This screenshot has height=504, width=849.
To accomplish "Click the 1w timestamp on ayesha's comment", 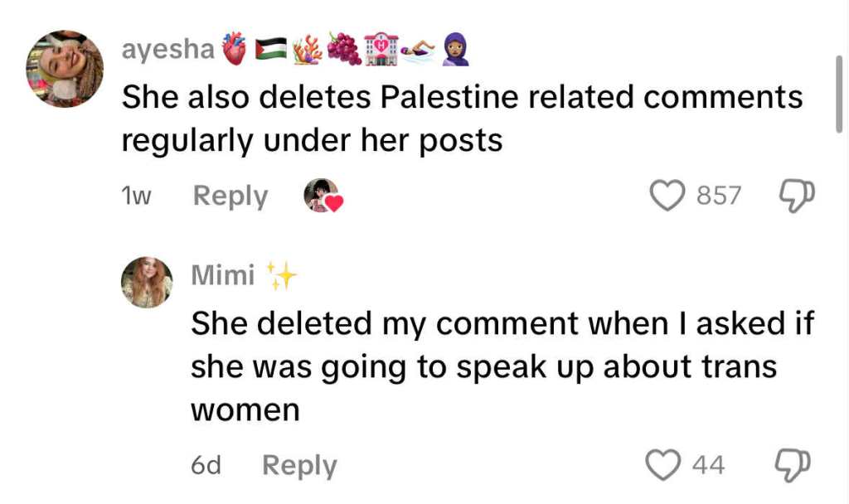I will (138, 196).
